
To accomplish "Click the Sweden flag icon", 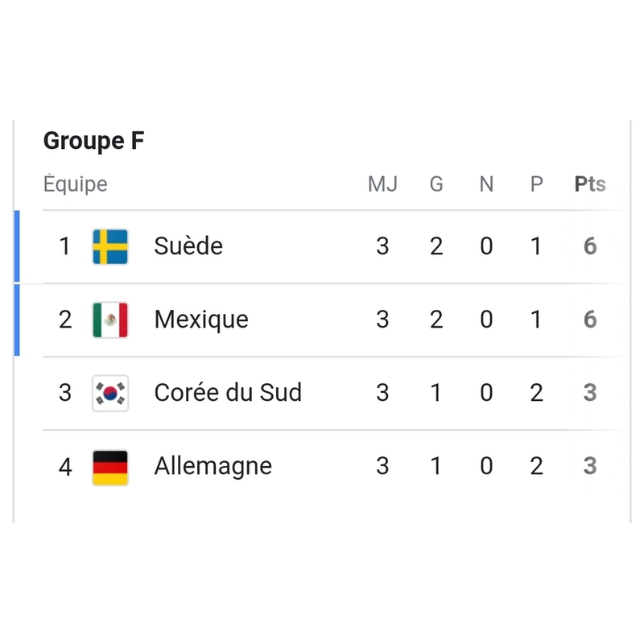I will [x=110, y=246].
